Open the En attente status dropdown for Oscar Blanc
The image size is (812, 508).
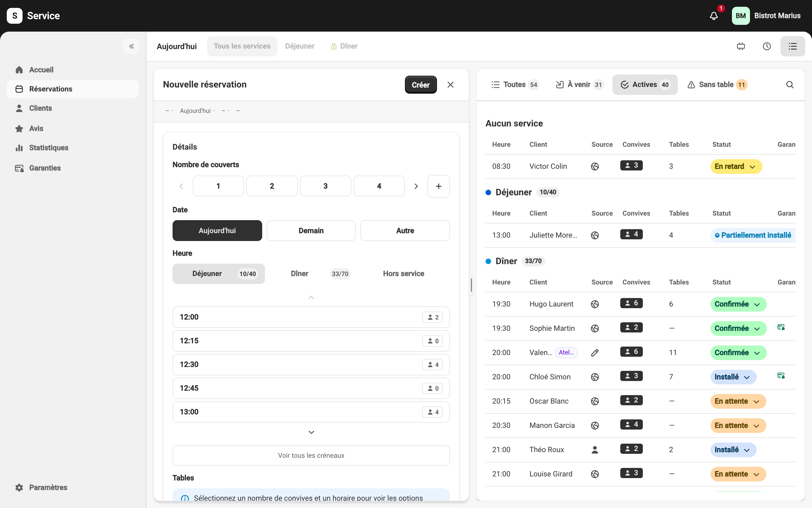738,401
